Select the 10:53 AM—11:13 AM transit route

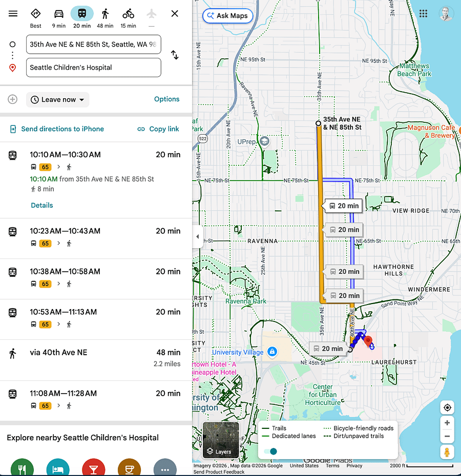(x=96, y=319)
